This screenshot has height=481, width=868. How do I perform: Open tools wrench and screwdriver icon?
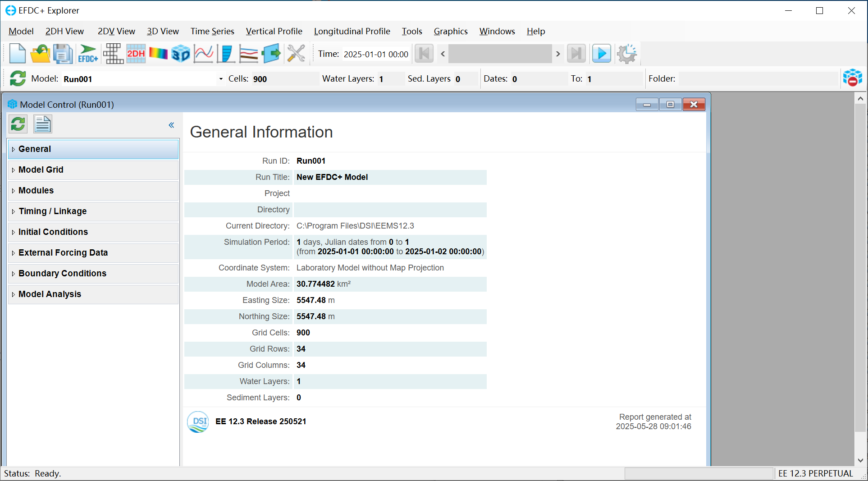(296, 54)
